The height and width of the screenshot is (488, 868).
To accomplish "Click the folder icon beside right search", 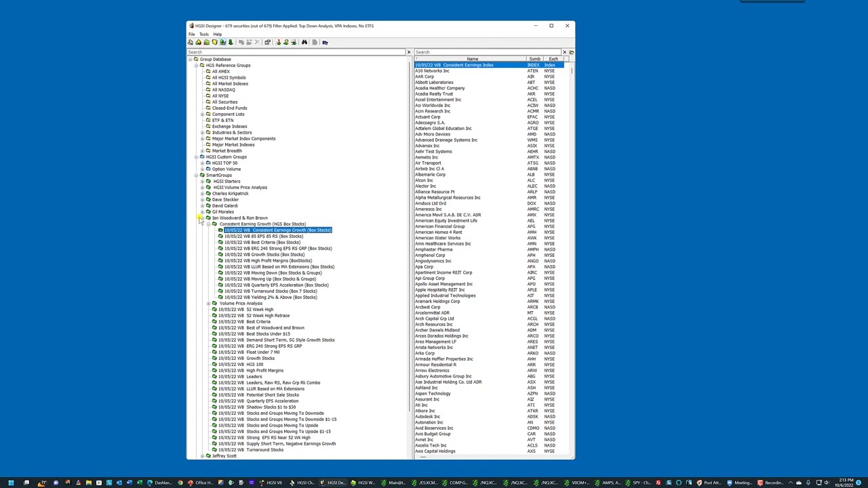I will 572,52.
